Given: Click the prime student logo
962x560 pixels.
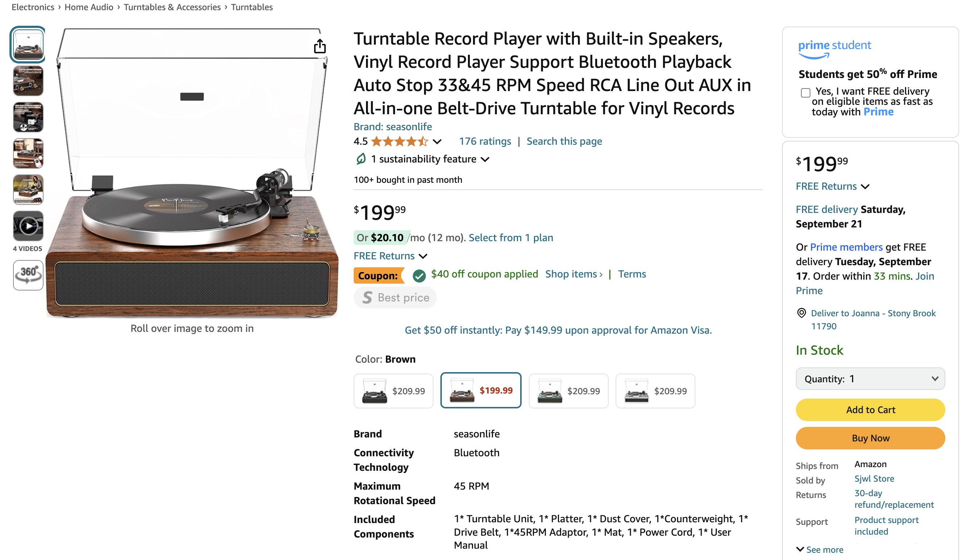Looking at the screenshot, I should coord(835,49).
